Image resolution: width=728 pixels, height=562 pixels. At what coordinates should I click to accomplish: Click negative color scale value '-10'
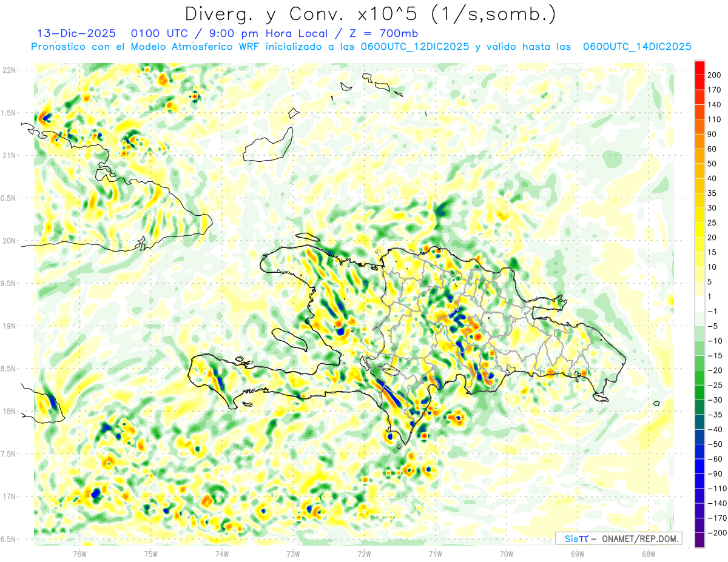[x=715, y=341]
